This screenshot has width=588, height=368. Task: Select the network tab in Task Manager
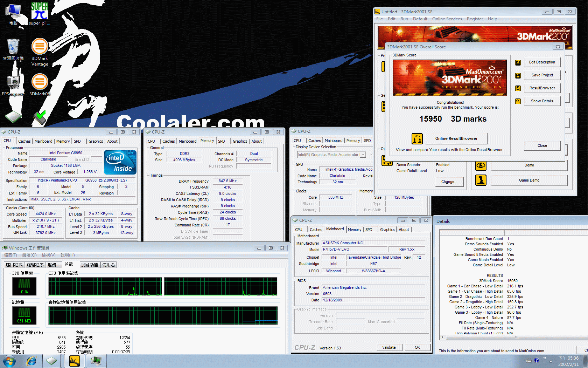[x=90, y=265]
